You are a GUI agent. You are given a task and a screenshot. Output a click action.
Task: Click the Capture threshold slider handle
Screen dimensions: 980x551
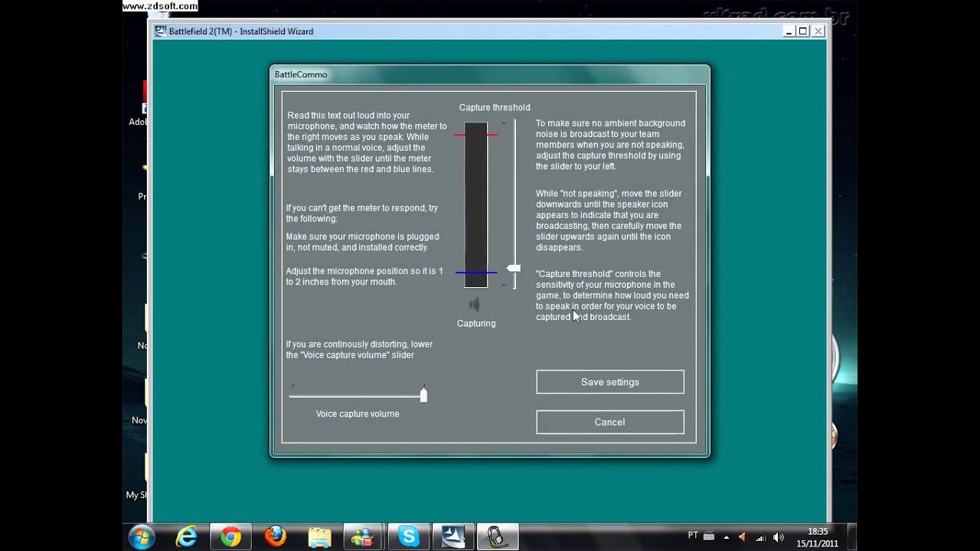pyautogui.click(x=514, y=269)
